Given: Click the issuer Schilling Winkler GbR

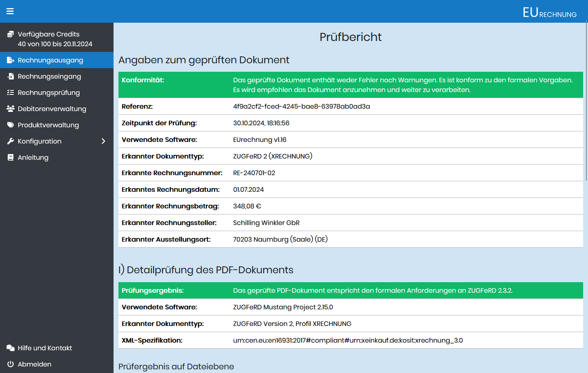Looking at the screenshot, I should [266, 223].
